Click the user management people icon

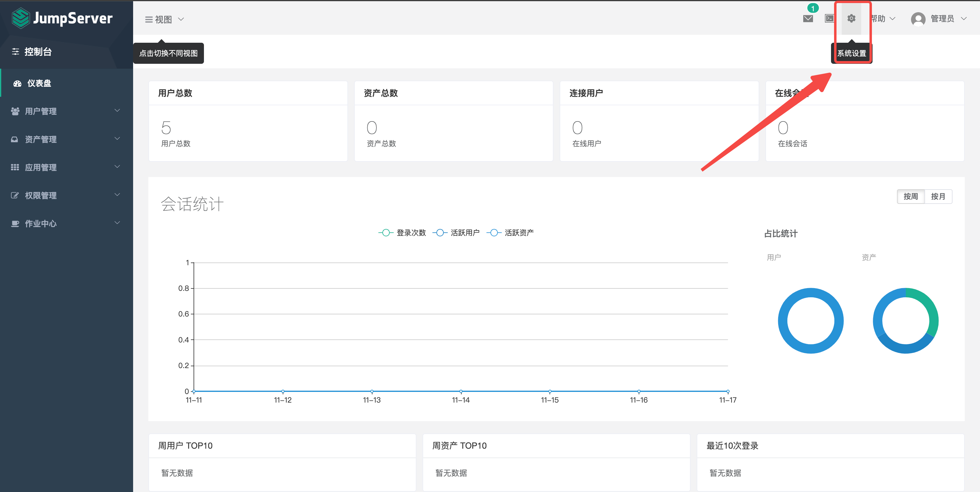15,111
